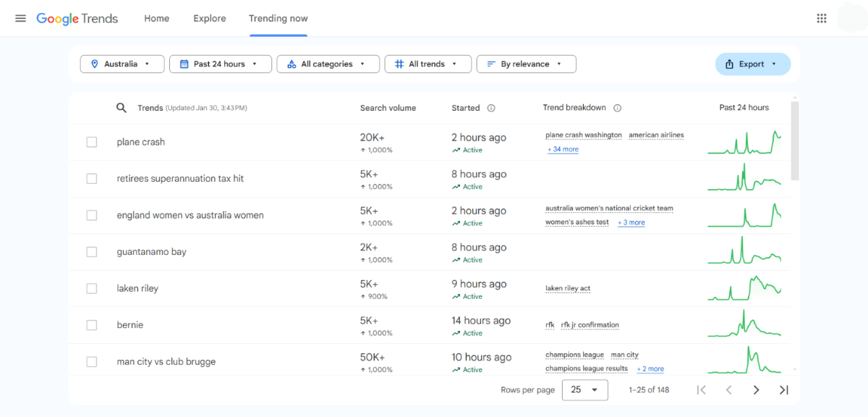Check the guantanamo bay row

coord(92,252)
